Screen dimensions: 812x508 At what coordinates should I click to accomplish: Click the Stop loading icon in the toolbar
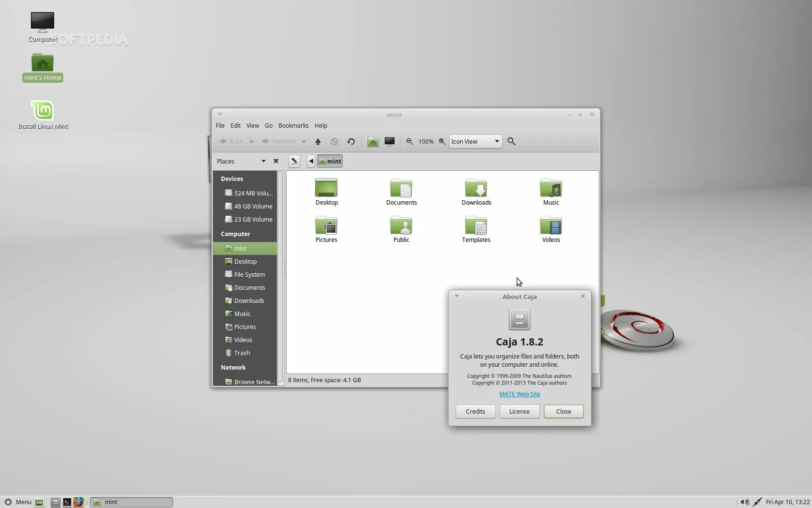point(334,142)
